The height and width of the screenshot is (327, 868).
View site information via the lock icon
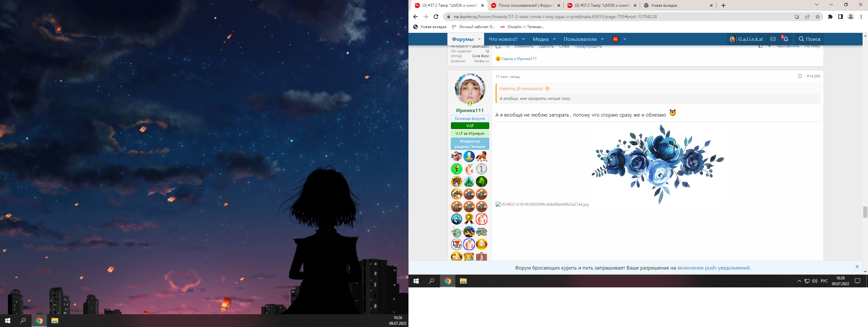coord(448,17)
